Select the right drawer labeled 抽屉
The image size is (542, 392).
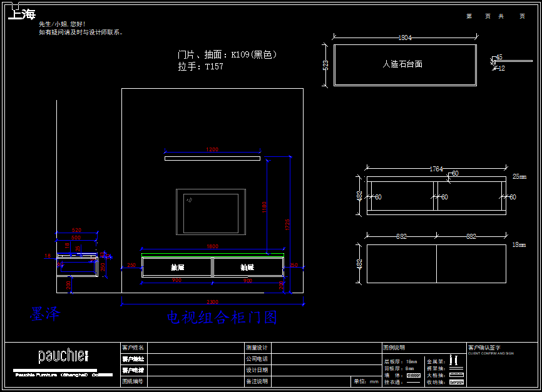pyautogui.click(x=248, y=268)
